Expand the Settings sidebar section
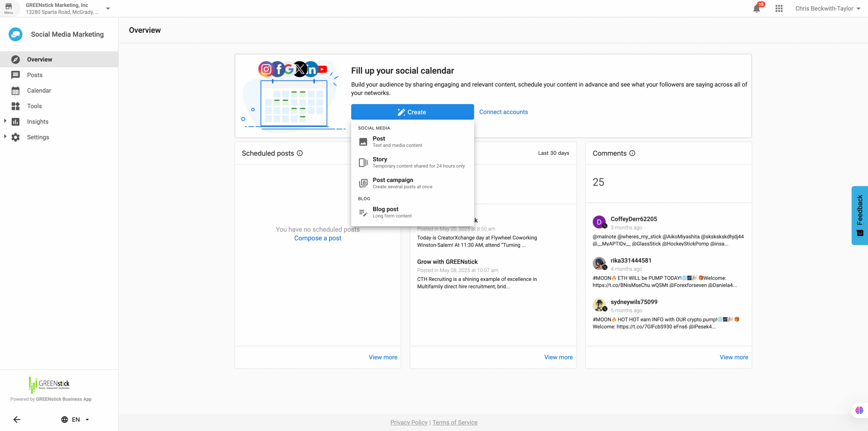This screenshot has width=868, height=431. tap(5, 137)
